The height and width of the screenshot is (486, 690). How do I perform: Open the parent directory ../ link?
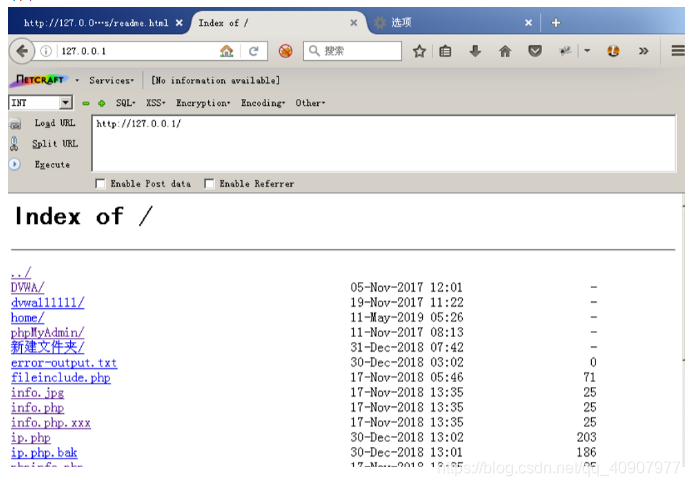pyautogui.click(x=21, y=272)
